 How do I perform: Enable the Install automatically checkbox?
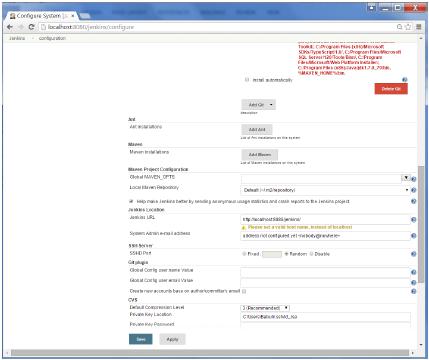pyautogui.click(x=247, y=80)
